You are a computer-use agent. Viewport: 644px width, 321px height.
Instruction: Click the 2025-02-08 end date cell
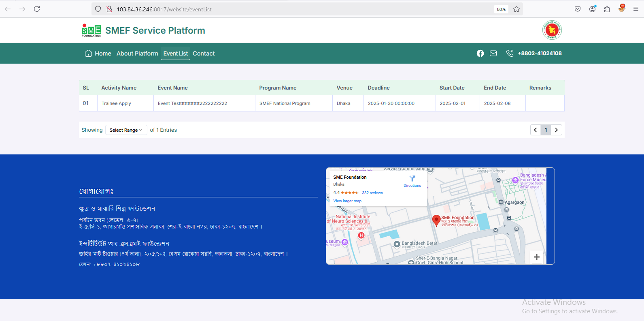click(503, 103)
